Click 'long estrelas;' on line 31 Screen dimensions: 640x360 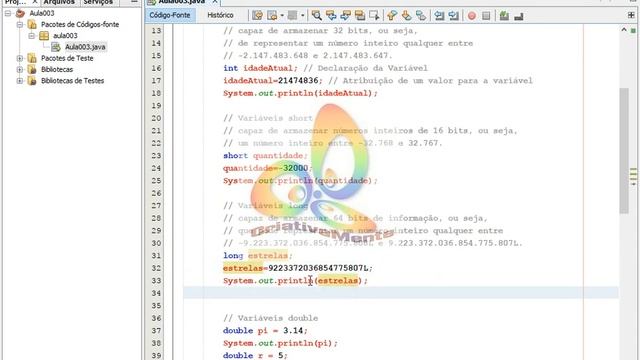258,256
